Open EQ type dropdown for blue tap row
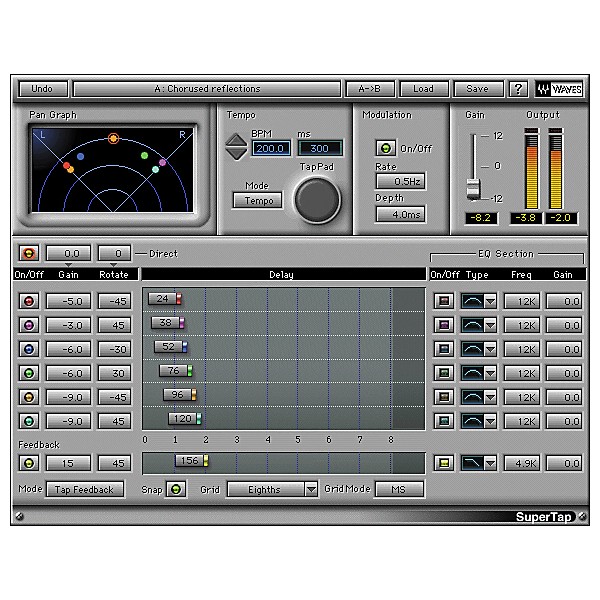This screenshot has height=600, width=600. pyautogui.click(x=491, y=349)
